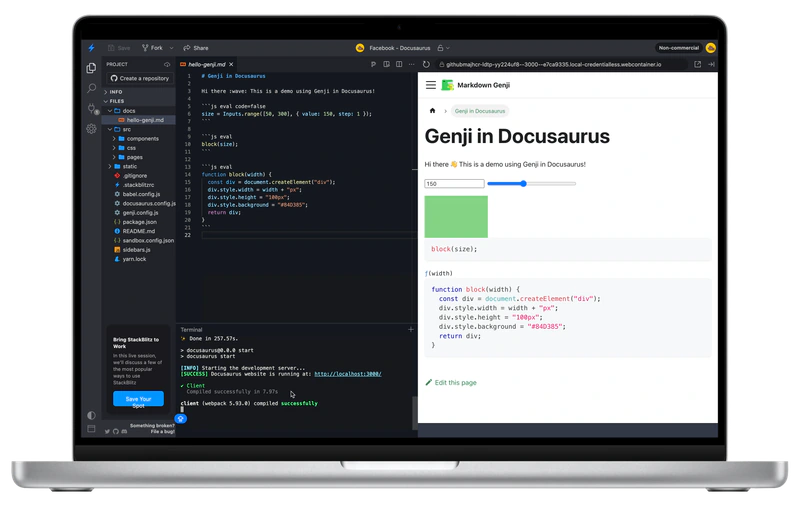Open sandbox.config.json

click(x=139, y=240)
